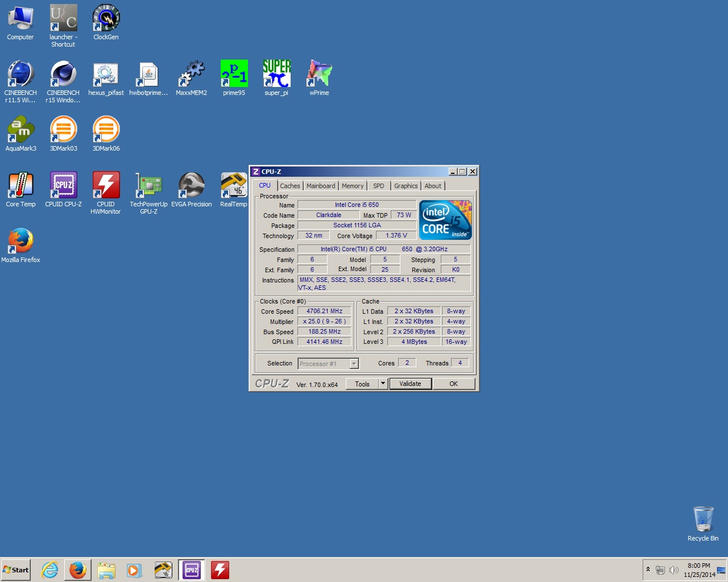Click the Code Name Clarkdale value
The height and width of the screenshot is (582, 728).
329,215
